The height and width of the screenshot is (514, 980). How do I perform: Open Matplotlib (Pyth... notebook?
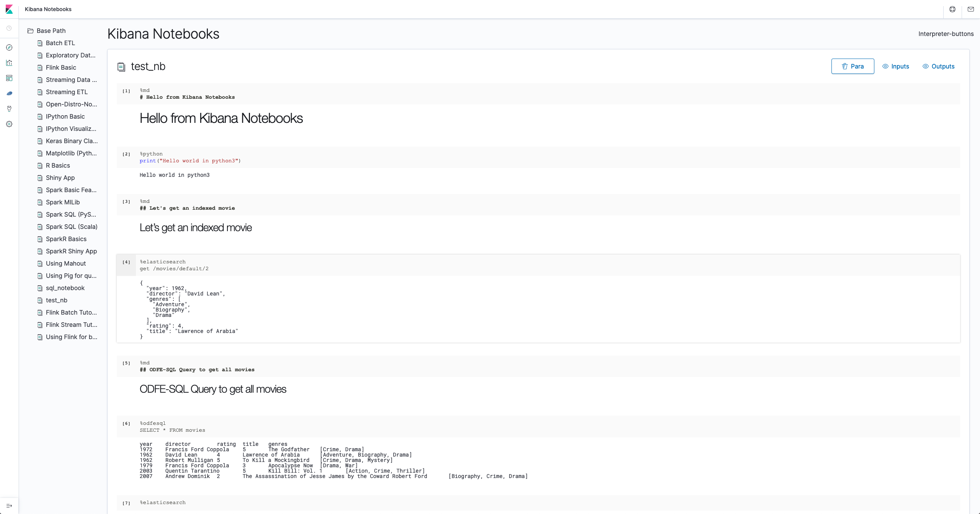coord(71,153)
